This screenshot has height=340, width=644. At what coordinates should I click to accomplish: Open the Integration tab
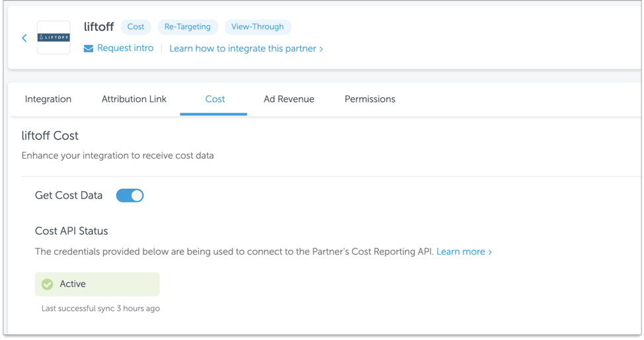48,99
